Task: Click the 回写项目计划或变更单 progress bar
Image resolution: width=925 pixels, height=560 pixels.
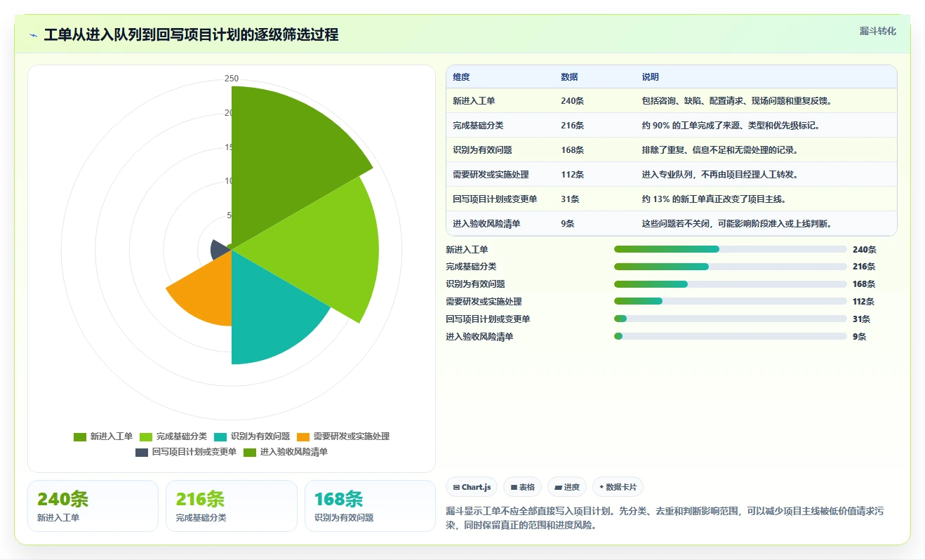Action: coord(731,319)
